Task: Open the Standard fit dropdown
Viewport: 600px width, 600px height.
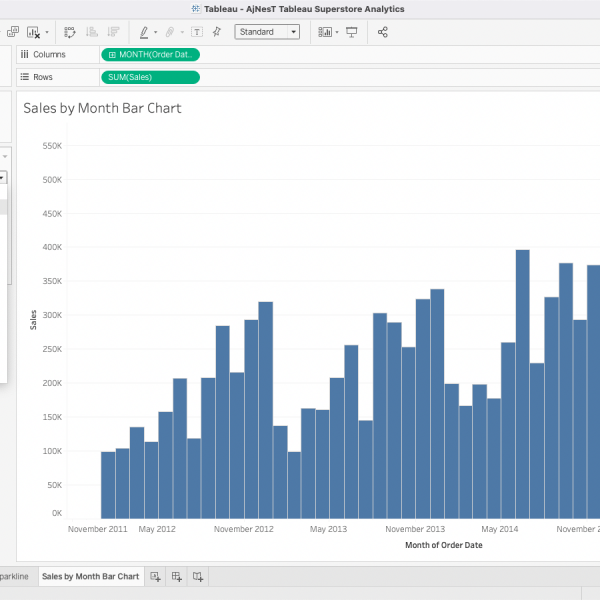Action: (267, 32)
